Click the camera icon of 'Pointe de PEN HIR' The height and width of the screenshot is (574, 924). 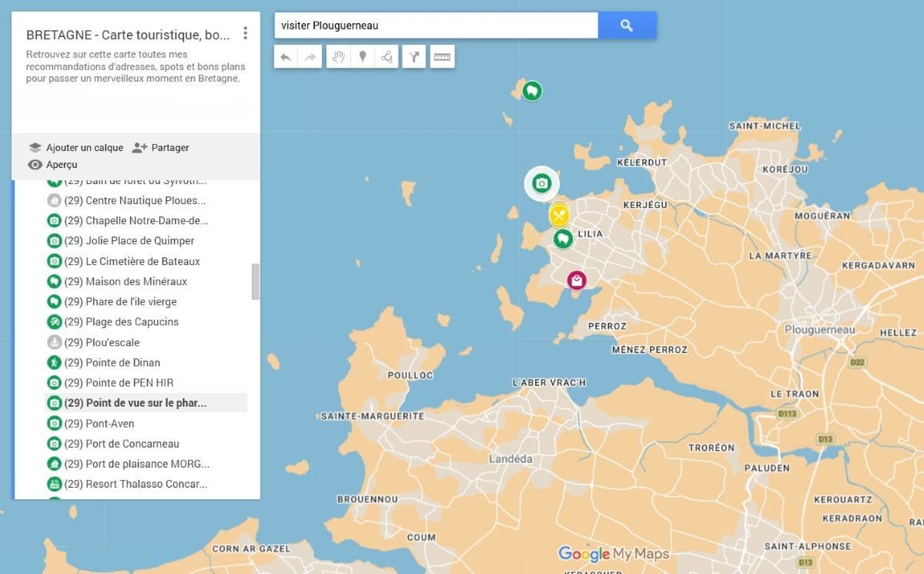[54, 382]
